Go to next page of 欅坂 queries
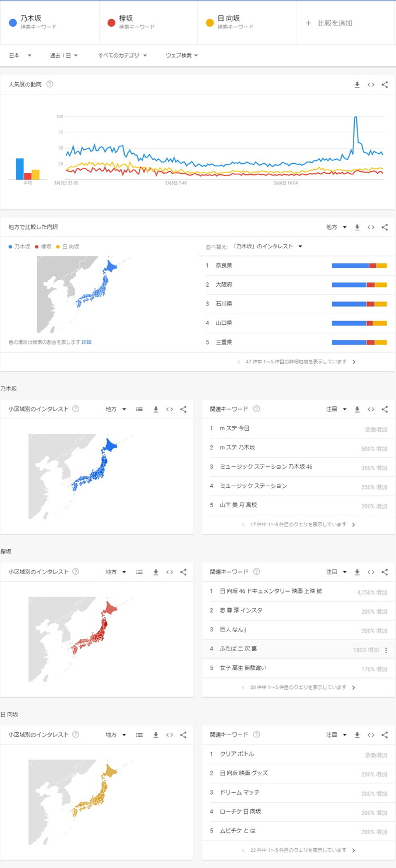Viewport: 396px width, 868px height. 353,687
